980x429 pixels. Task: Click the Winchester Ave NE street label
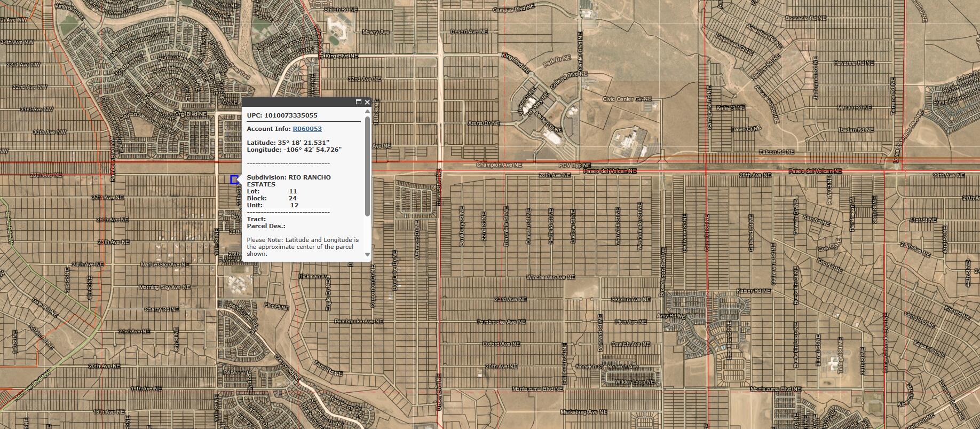(x=550, y=277)
